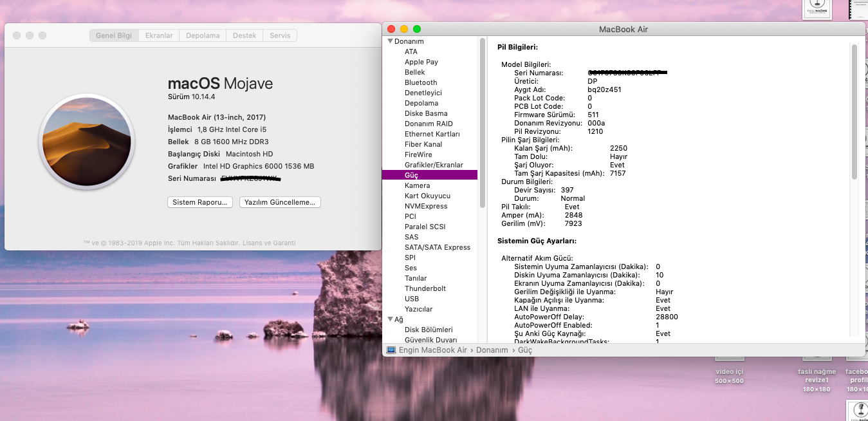Open Denetleyici in hardware list
This screenshot has width=868, height=421.
[x=423, y=93]
